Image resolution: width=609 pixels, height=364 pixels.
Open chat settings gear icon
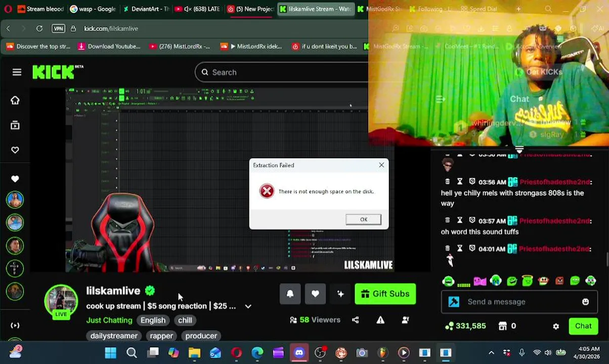[x=556, y=326]
